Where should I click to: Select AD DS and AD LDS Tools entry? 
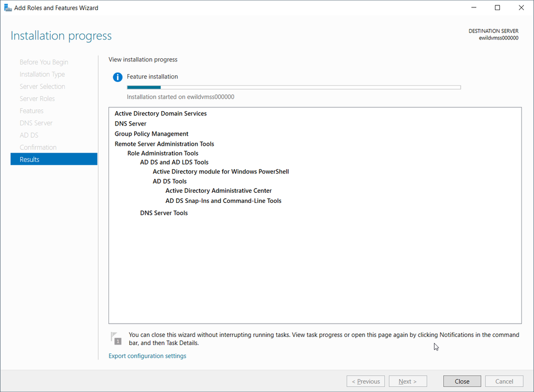coord(174,162)
